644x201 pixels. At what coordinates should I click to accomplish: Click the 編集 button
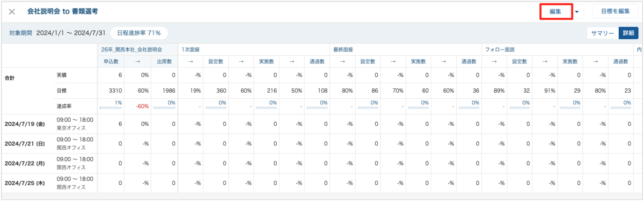tap(555, 12)
